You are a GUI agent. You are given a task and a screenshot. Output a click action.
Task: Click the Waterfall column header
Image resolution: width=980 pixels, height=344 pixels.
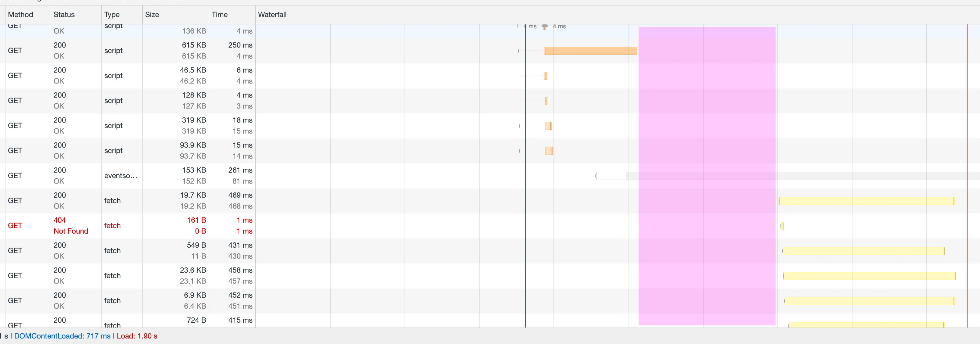(x=272, y=14)
